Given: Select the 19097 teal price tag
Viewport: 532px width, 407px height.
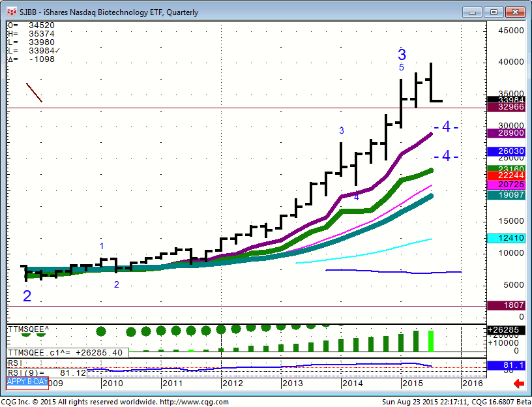Looking at the screenshot, I should 506,195.
